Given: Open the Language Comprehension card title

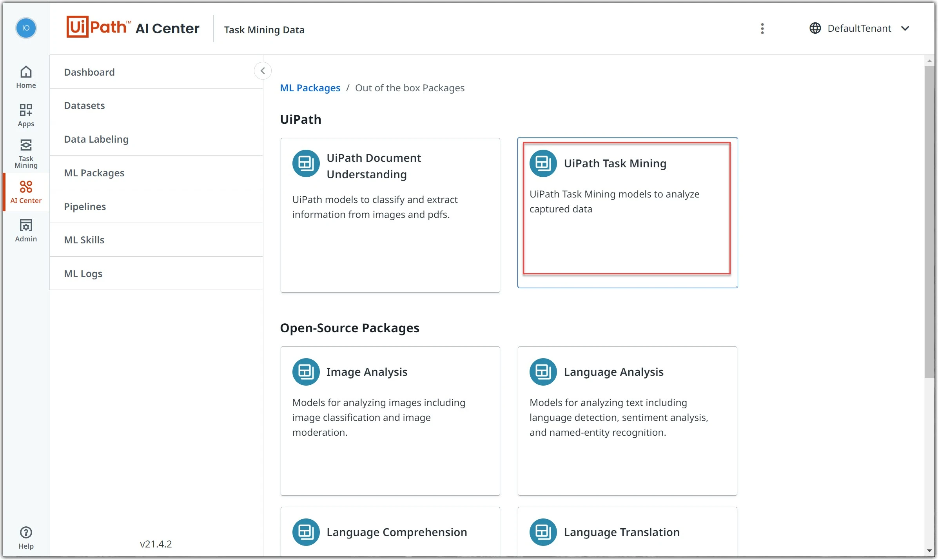Looking at the screenshot, I should pyautogui.click(x=397, y=532).
